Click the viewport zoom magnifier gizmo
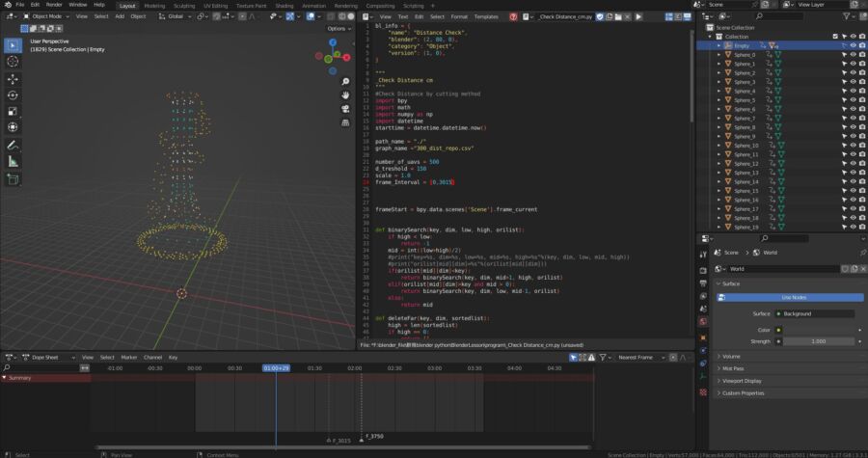 point(345,82)
